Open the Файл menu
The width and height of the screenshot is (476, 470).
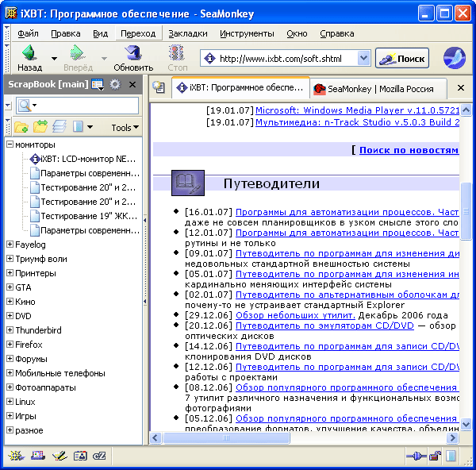pos(28,33)
